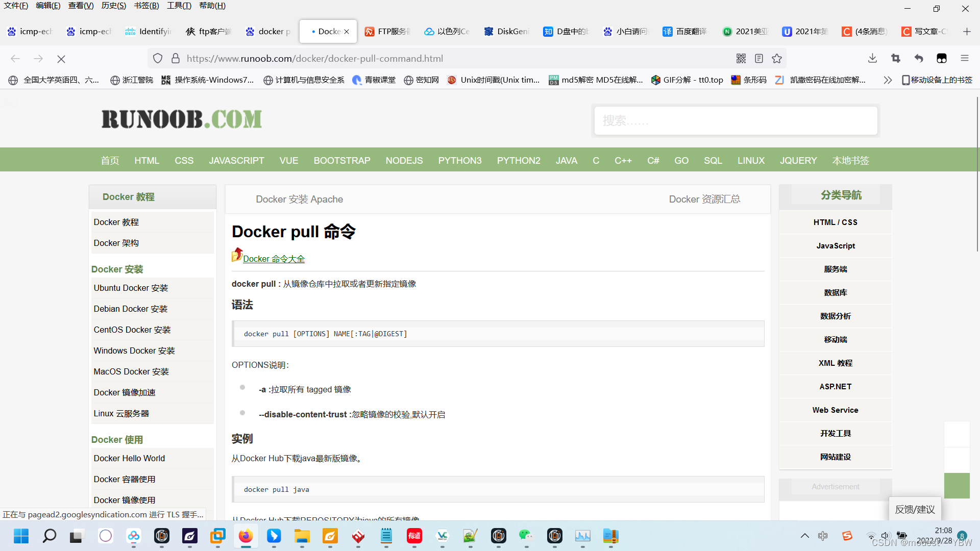
Task: Open the 工具(T) menu
Action: (179, 6)
